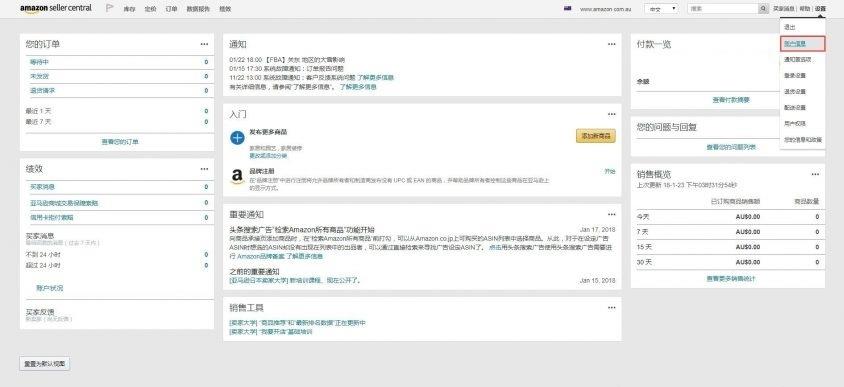Image resolution: width=844 pixels, height=387 pixels.
Task: Click the flag icon beside the logo
Action: point(110,8)
